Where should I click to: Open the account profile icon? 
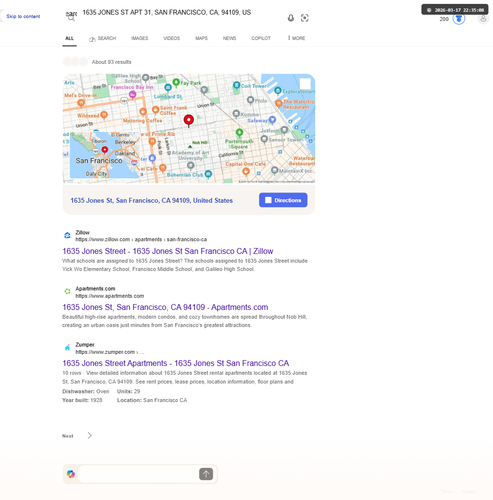(x=483, y=19)
